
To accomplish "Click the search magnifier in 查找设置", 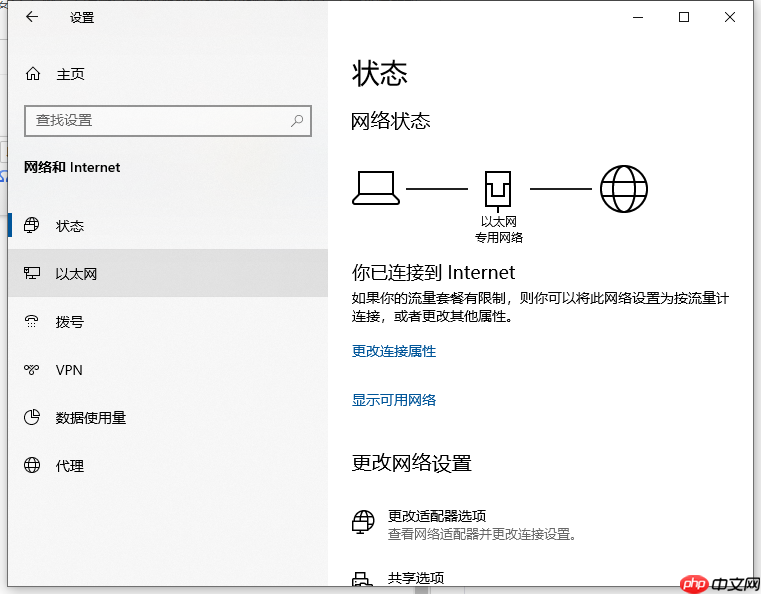I will point(297,120).
